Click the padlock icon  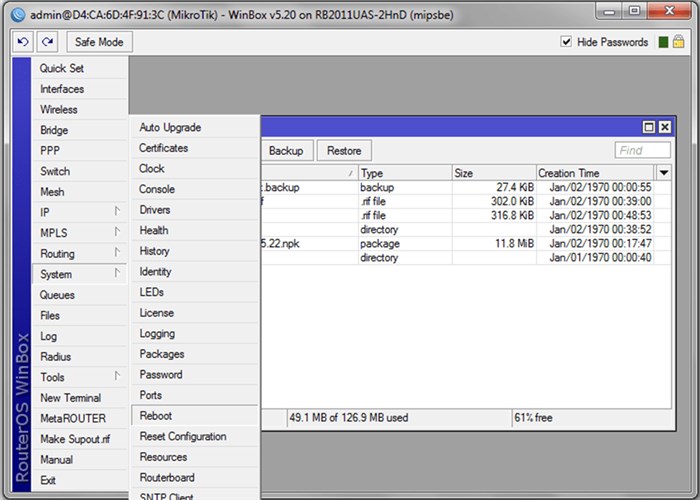point(679,42)
